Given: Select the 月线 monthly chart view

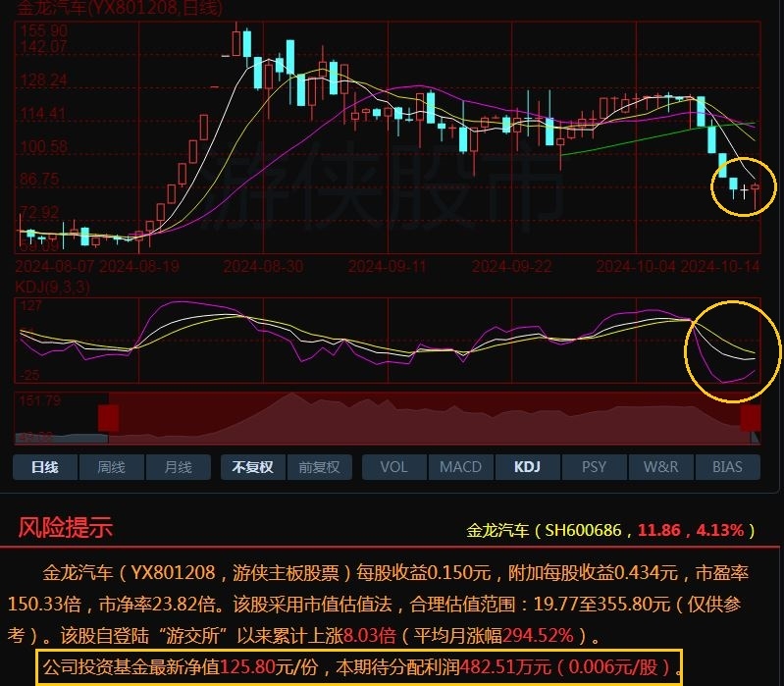Looking at the screenshot, I should (x=178, y=467).
